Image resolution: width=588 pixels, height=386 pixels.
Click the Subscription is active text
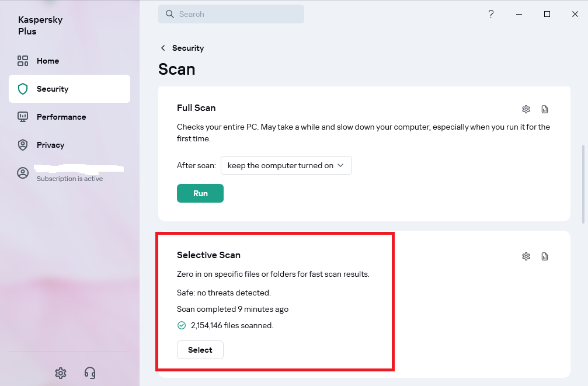click(69, 179)
